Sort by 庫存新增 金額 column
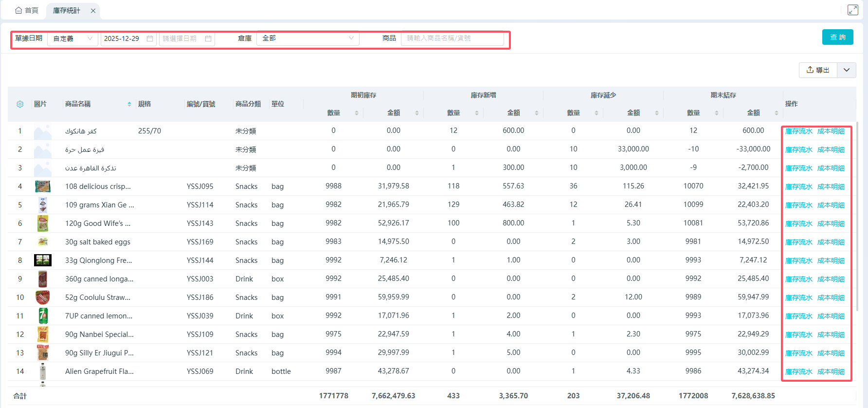 coord(537,113)
